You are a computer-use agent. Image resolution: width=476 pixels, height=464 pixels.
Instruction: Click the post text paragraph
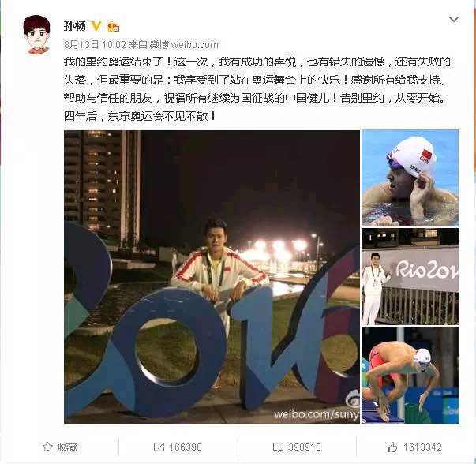coord(257,89)
